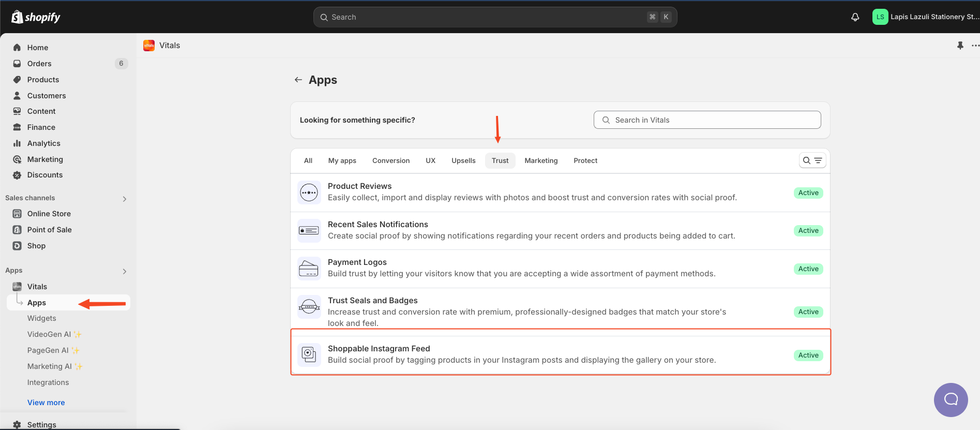
Task: Expand the Apps section chevron
Action: coord(125,271)
